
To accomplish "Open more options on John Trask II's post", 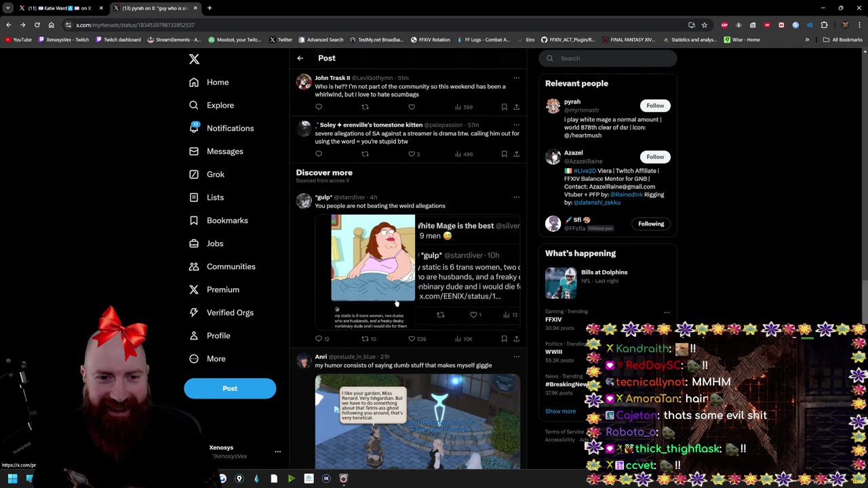I will click(x=516, y=78).
